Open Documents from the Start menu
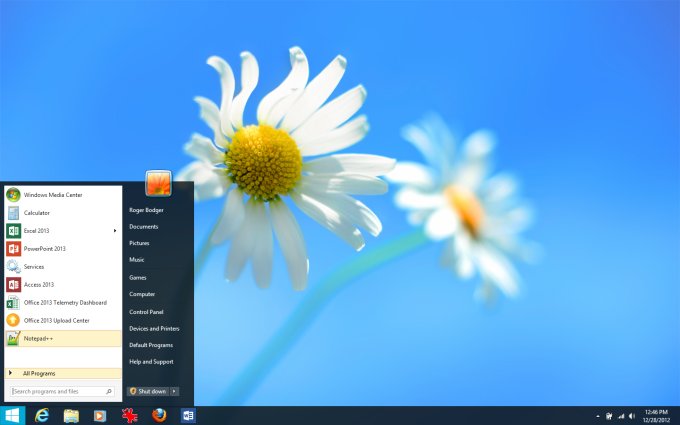 [144, 227]
